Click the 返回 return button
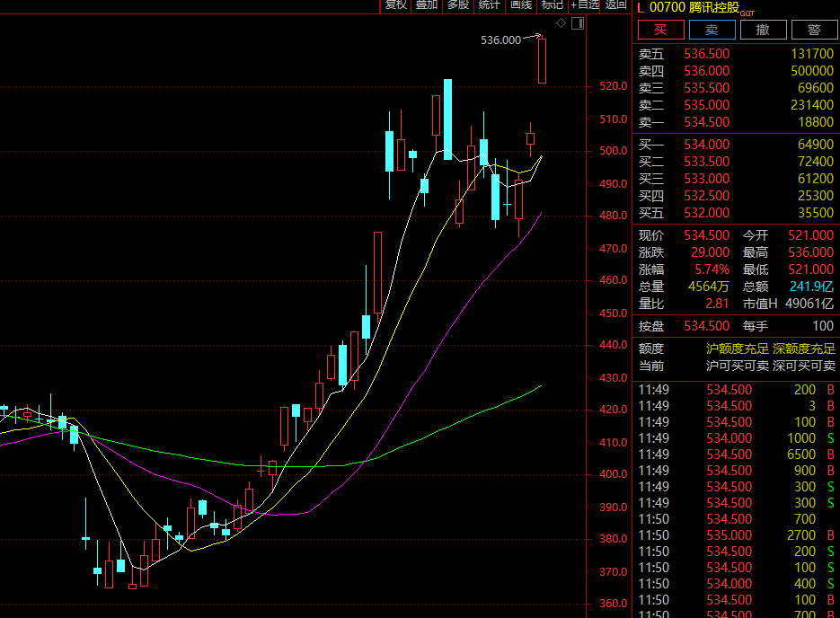Viewport: 840px width, 618px height. click(x=615, y=5)
